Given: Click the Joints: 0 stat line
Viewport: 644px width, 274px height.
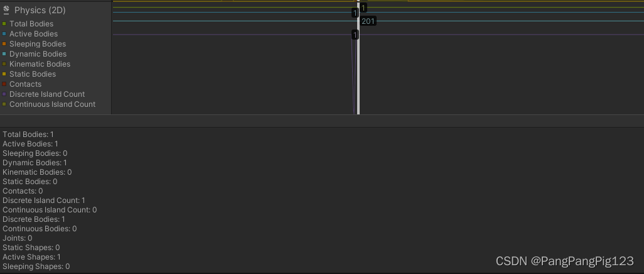Looking at the screenshot, I should click(x=17, y=238).
